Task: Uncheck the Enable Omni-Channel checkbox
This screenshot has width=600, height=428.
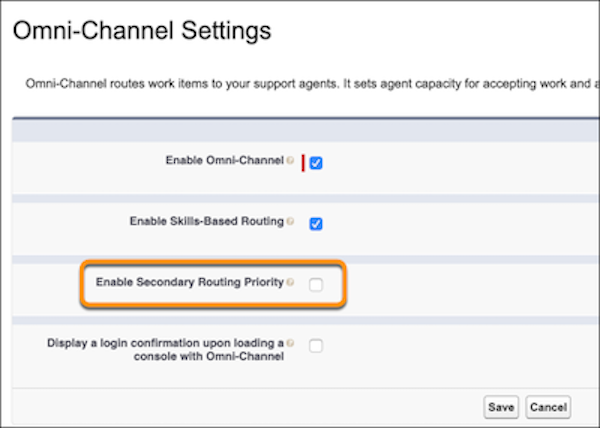Action: 316,163
